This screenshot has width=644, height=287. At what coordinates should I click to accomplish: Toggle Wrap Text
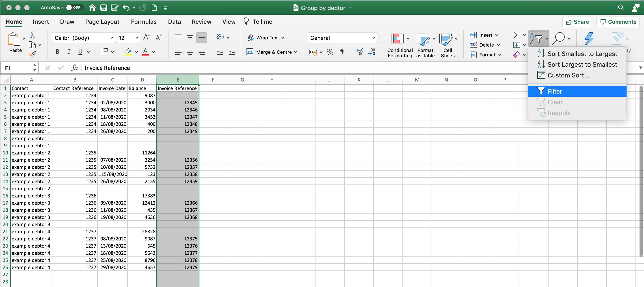click(266, 38)
